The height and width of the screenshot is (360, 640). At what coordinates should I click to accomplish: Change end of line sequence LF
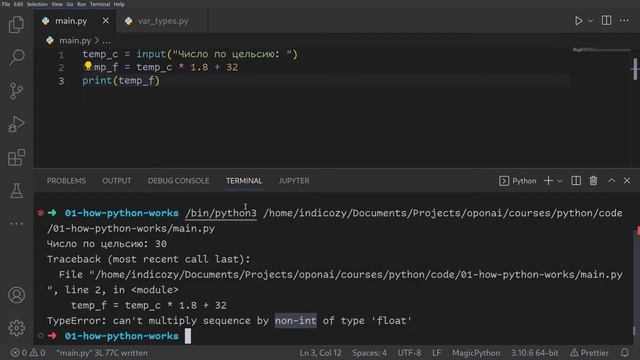tap(436, 353)
